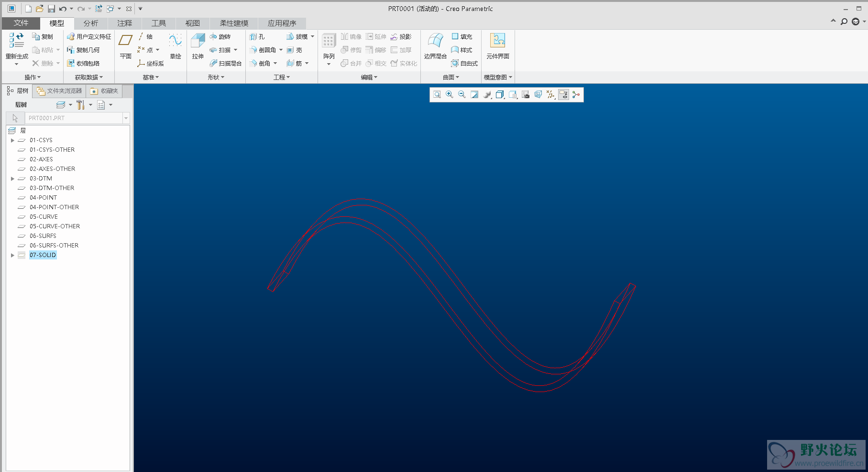
Task: Open User-Defined Feature (用户定义特征)
Action: point(89,36)
